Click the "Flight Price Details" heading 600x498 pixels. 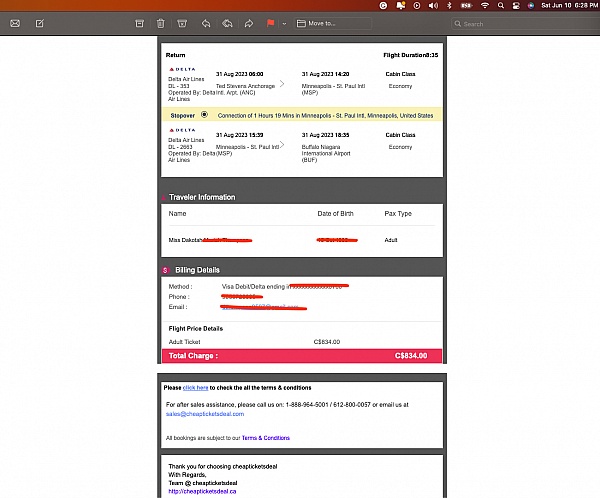196,328
